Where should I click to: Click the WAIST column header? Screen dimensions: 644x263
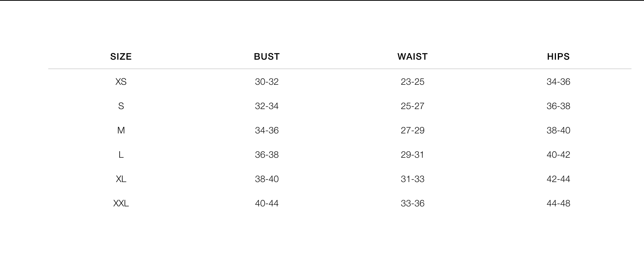point(412,57)
